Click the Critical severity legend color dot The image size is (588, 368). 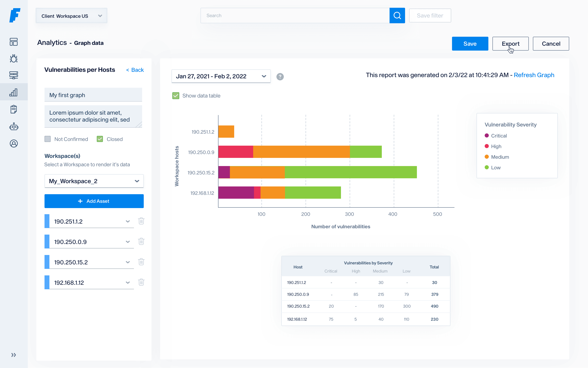point(487,136)
